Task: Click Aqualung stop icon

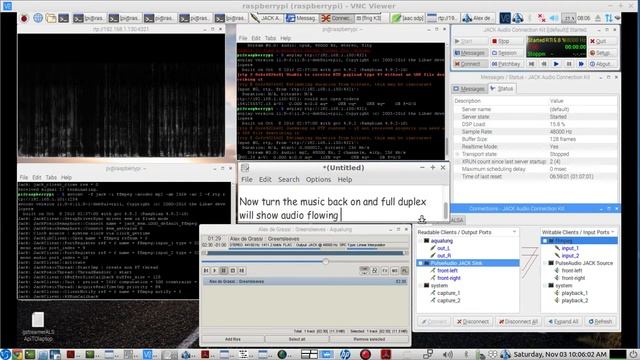Action: pyautogui.click(x=233, y=271)
